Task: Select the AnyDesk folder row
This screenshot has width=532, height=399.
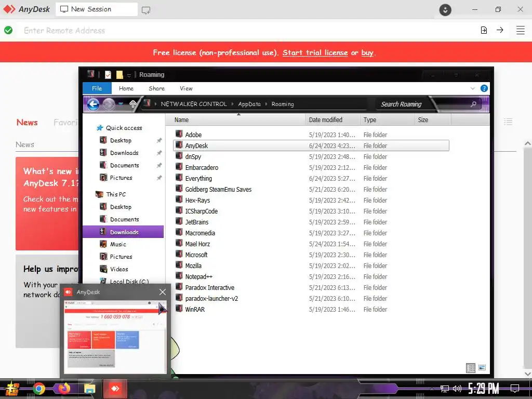Action: coord(311,145)
